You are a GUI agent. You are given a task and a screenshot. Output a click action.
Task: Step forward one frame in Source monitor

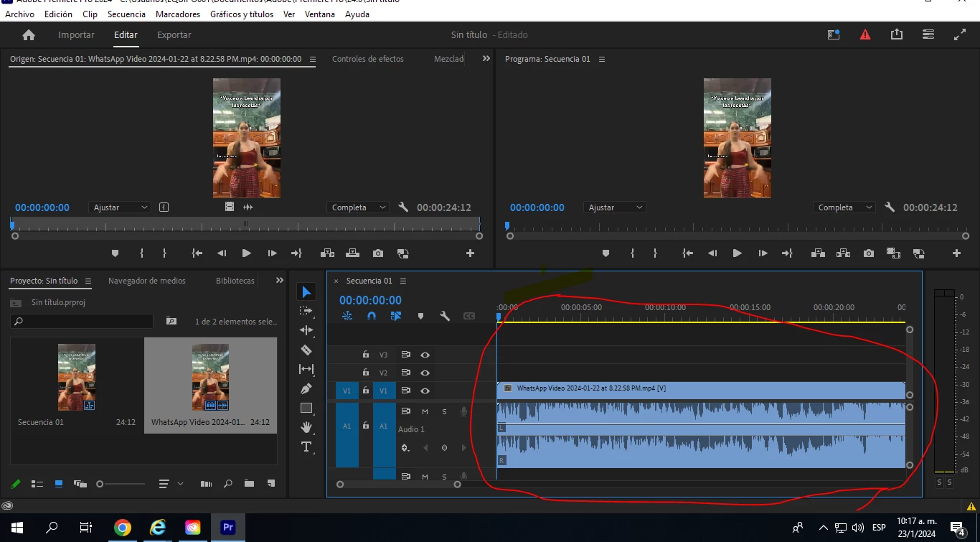click(272, 253)
